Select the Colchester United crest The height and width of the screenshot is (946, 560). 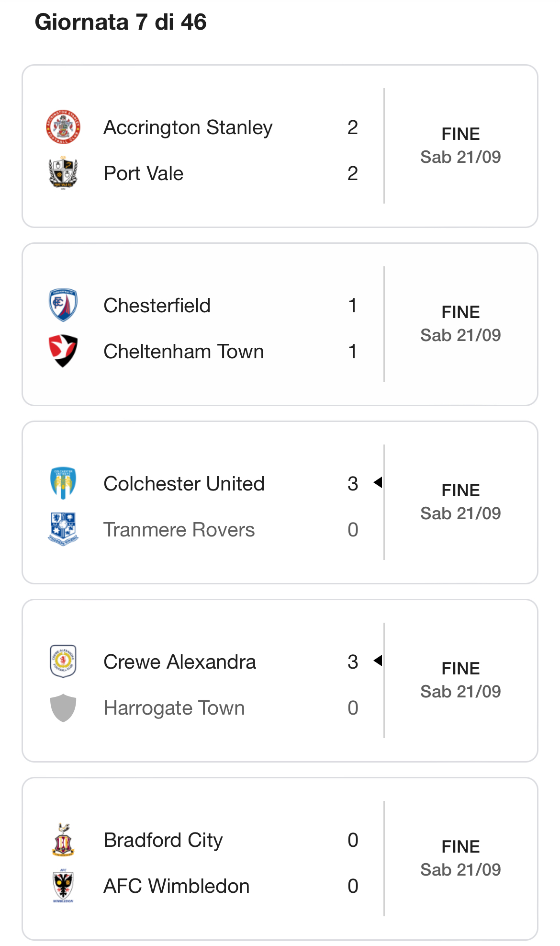63,483
